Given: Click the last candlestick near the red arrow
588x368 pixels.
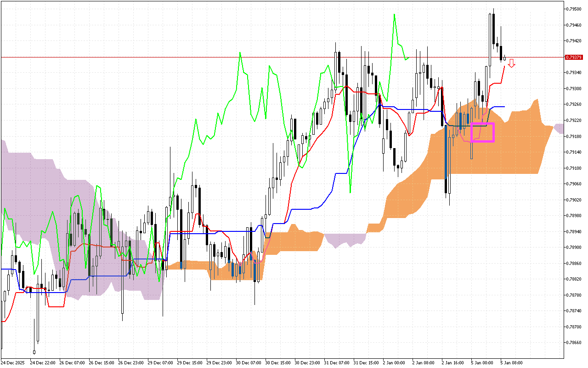Looking at the screenshot, I should tap(504, 58).
